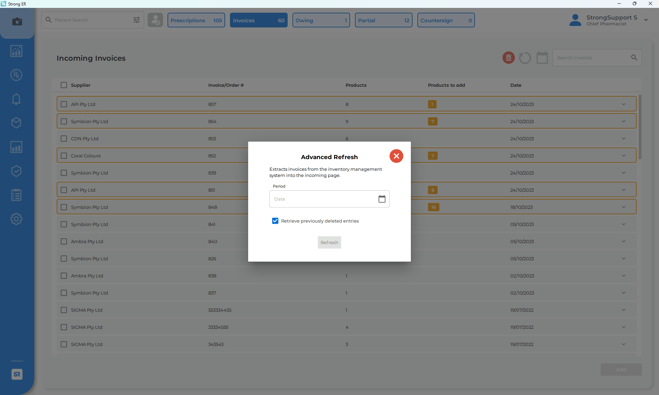This screenshot has width=659, height=395.
Task: Open the Rx prescriptions sidebar icon
Action: pyautogui.click(x=16, y=75)
